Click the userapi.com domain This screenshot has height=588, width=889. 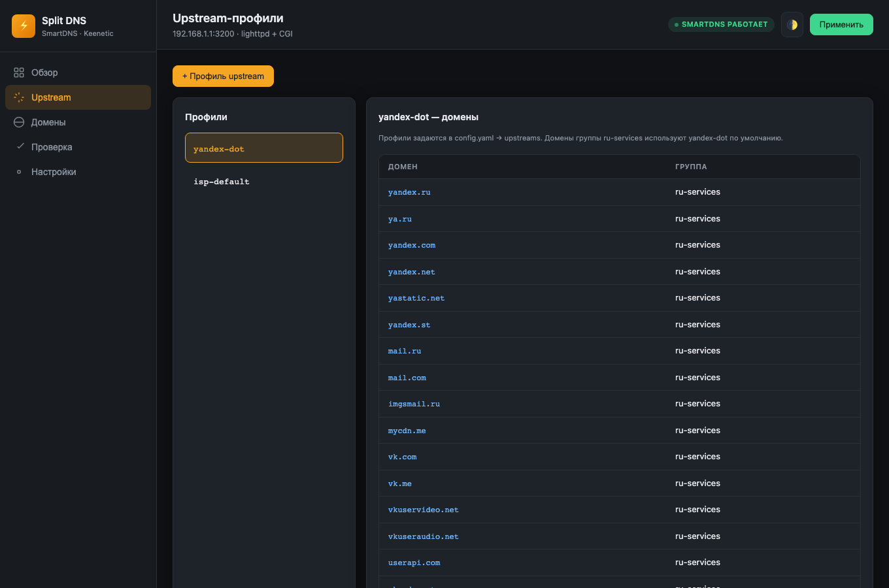[x=414, y=563]
